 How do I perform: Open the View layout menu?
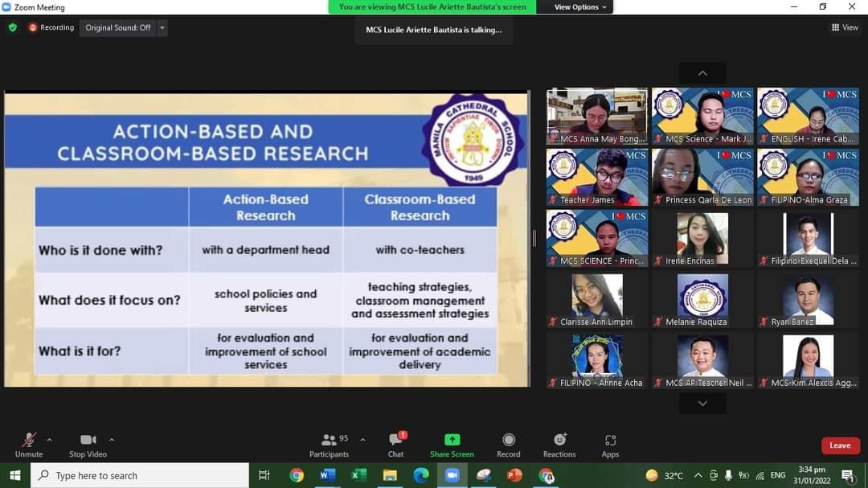click(x=845, y=27)
